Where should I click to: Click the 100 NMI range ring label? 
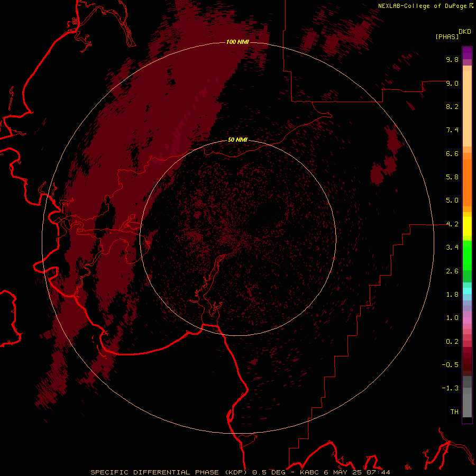pos(237,42)
